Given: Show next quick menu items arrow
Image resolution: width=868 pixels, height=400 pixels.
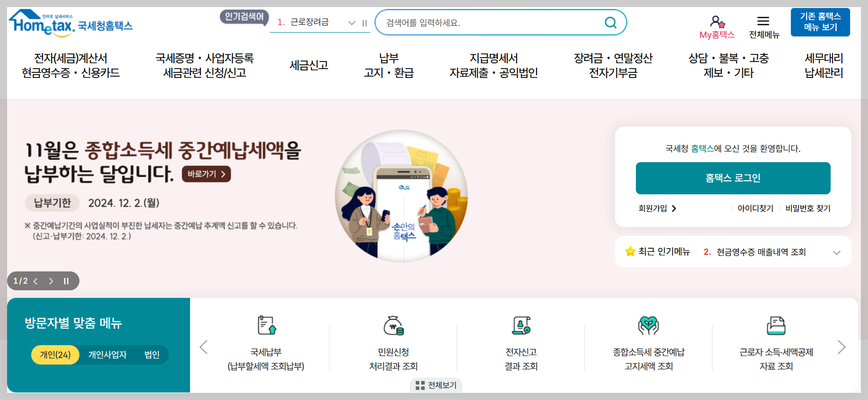Looking at the screenshot, I should [842, 347].
